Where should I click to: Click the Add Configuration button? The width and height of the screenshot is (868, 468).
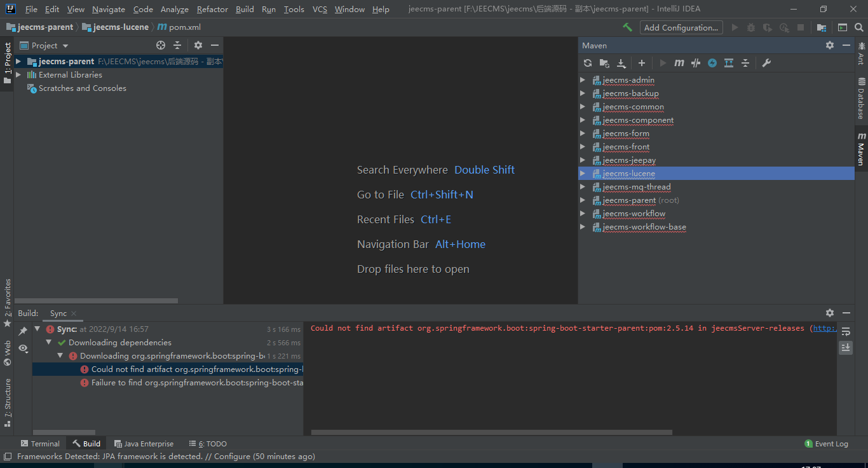681,27
